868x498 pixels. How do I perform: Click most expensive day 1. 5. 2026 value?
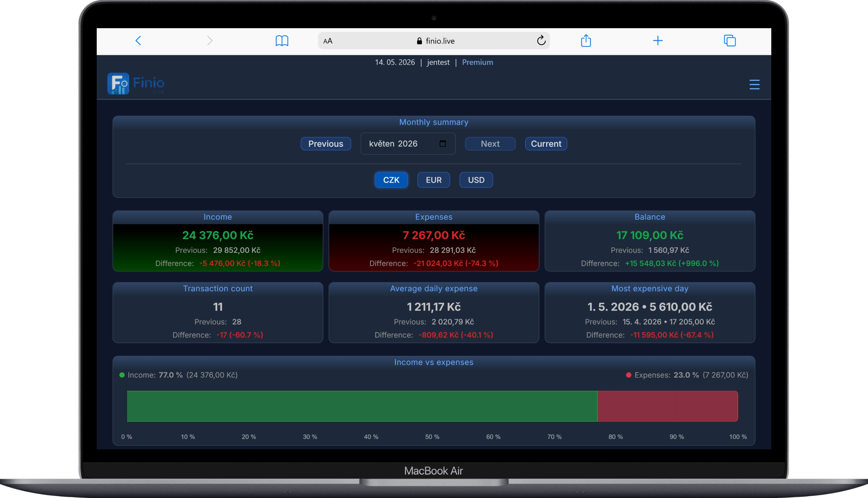click(650, 307)
